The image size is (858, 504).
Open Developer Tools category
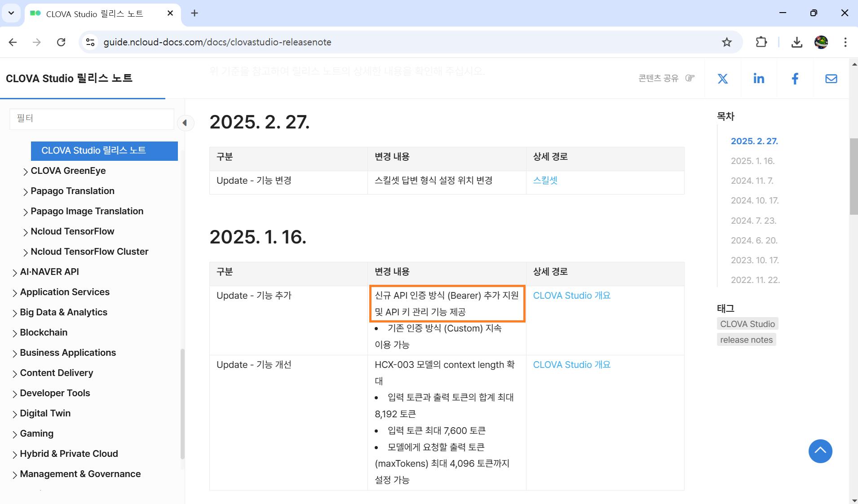pyautogui.click(x=55, y=393)
